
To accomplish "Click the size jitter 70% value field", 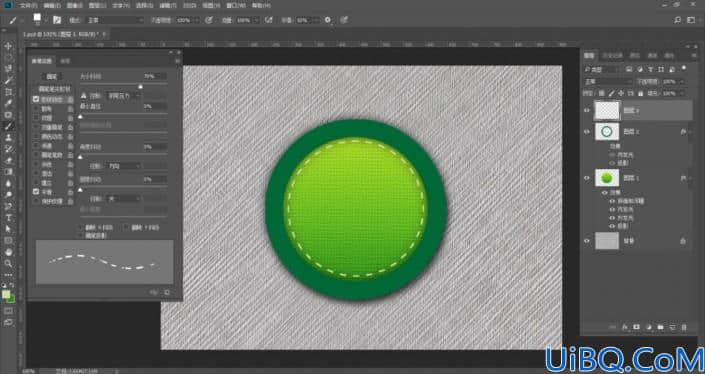I will click(x=155, y=76).
